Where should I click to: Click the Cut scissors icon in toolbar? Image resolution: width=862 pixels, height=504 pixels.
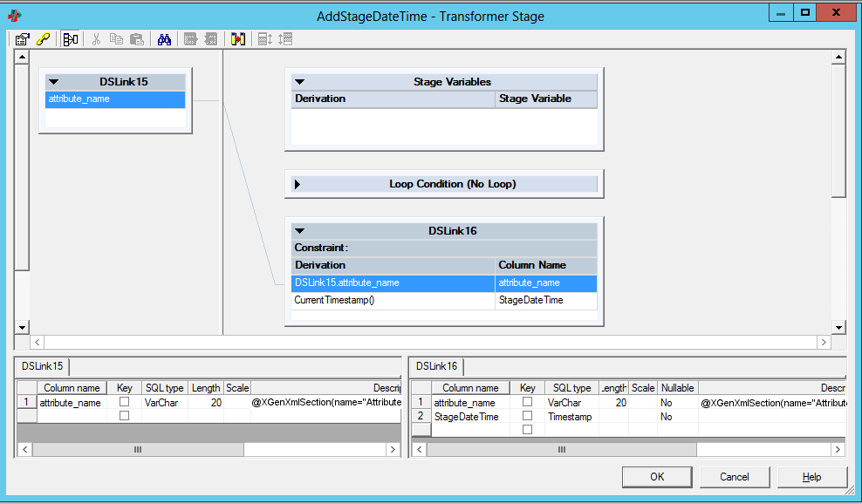click(x=96, y=39)
